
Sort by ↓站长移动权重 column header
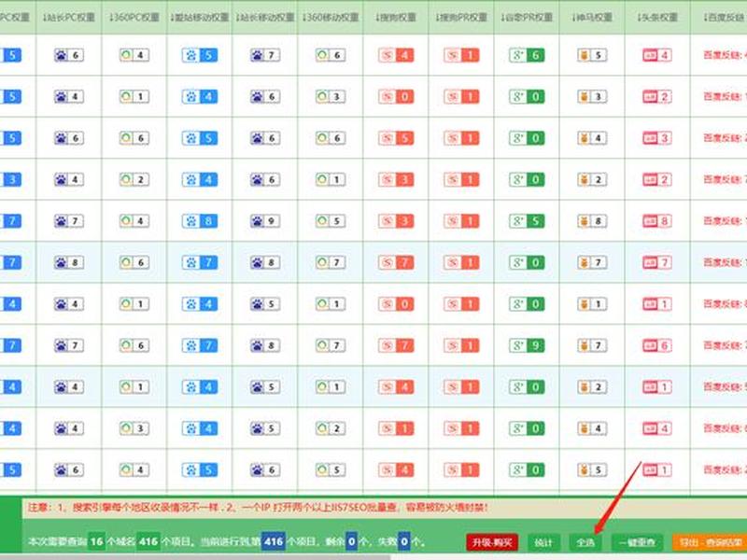[264, 18]
